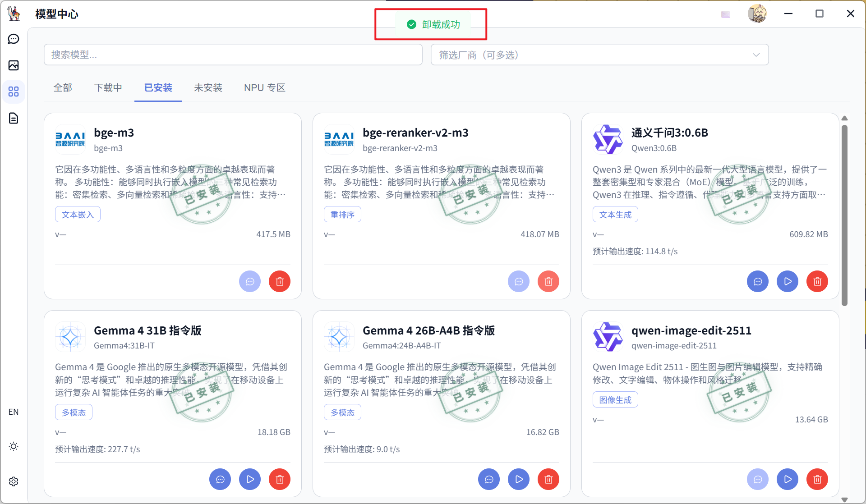This screenshot has height=504, width=866.
Task: Click Qwen logo on qwen-image-edit-2511 card
Action: point(608,337)
